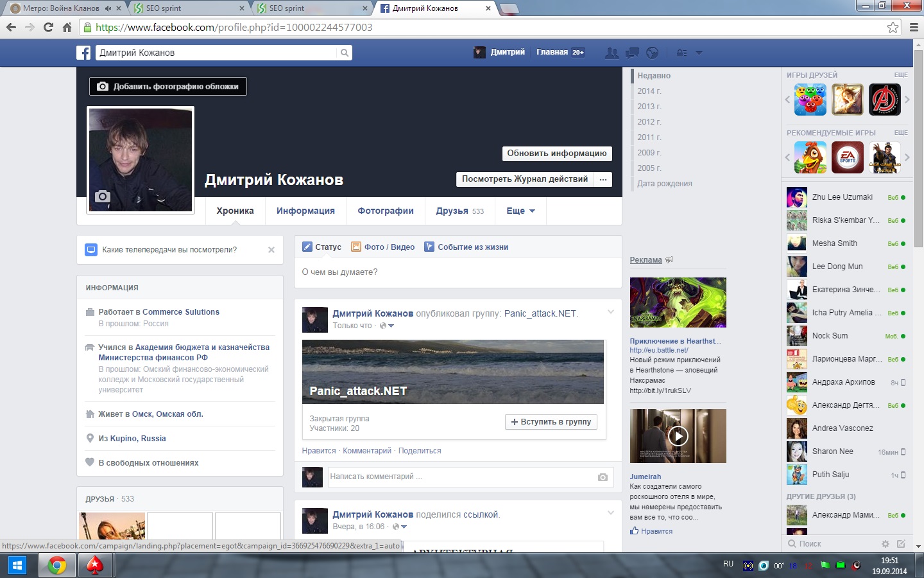Click the Вступить в группу button
924x578 pixels.
[x=551, y=422]
